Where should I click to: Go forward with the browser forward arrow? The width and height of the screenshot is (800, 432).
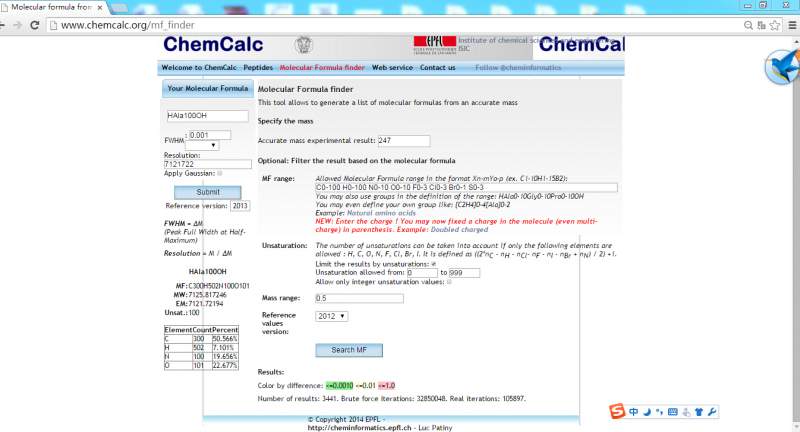[x=18, y=25]
